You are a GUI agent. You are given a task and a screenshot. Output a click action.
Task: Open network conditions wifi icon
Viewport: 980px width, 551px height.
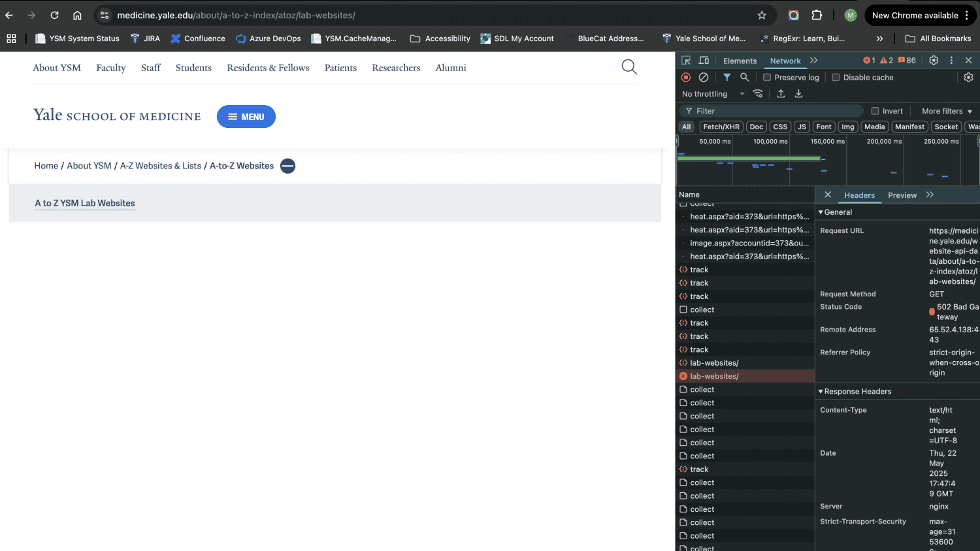(x=758, y=93)
